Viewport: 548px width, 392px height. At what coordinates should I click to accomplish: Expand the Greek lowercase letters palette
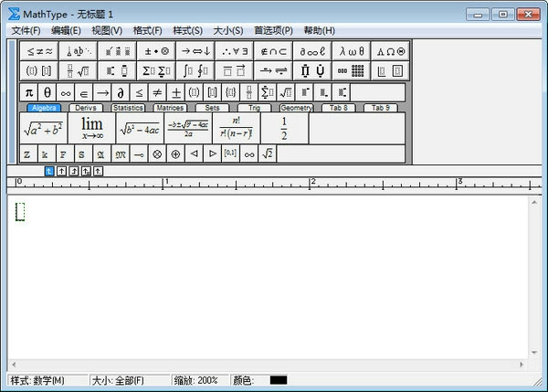[348, 51]
